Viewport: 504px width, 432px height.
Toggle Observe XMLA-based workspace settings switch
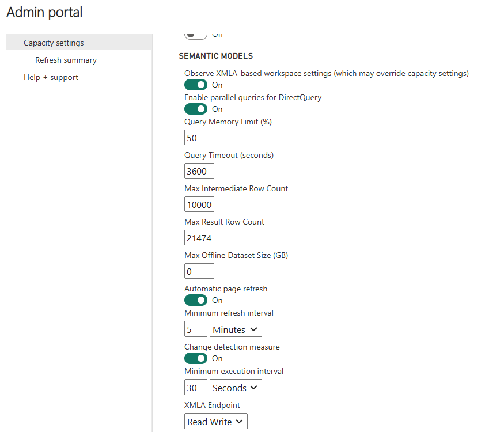pos(196,85)
